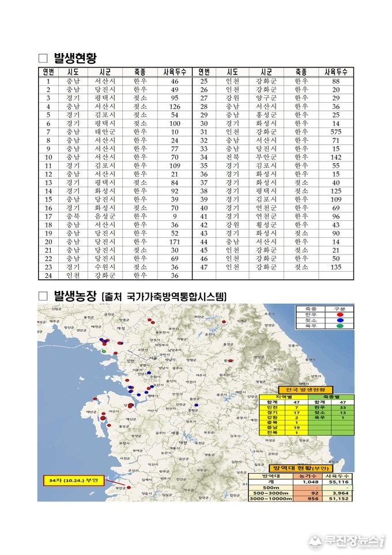Click the 음성군 cell in row 17

click(105, 216)
